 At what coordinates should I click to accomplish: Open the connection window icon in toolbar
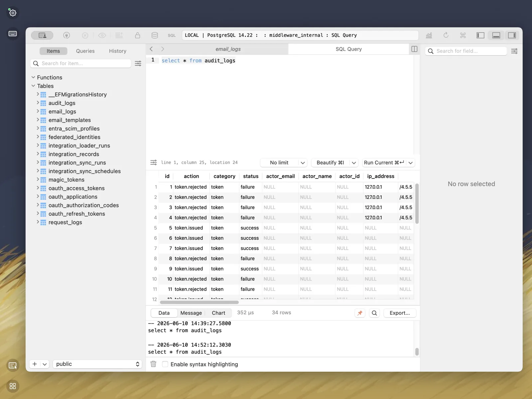pos(42,35)
